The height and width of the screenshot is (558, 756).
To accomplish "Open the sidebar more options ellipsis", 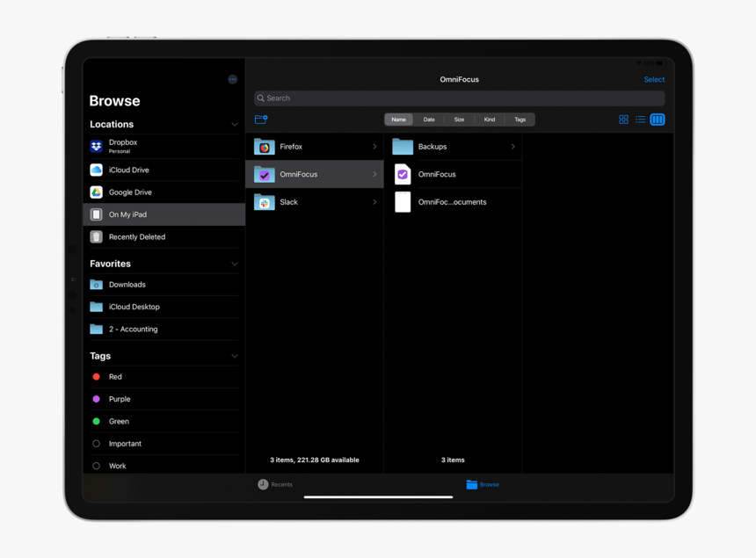I will point(232,79).
